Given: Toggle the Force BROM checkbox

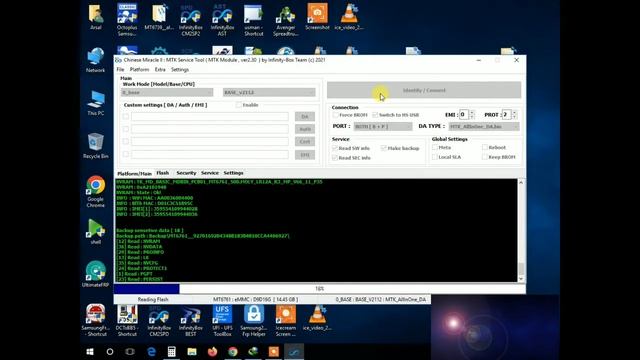Looking at the screenshot, I should point(335,115).
